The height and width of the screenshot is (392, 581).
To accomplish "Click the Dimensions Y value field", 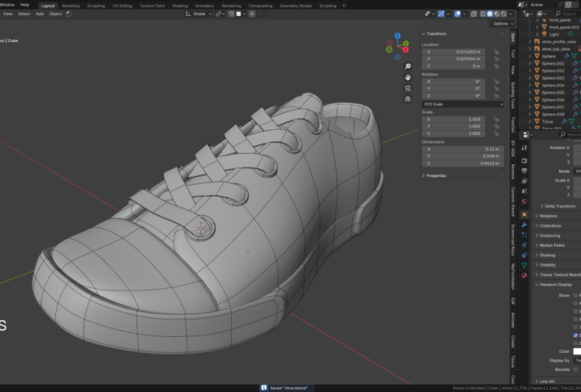I will click(463, 156).
